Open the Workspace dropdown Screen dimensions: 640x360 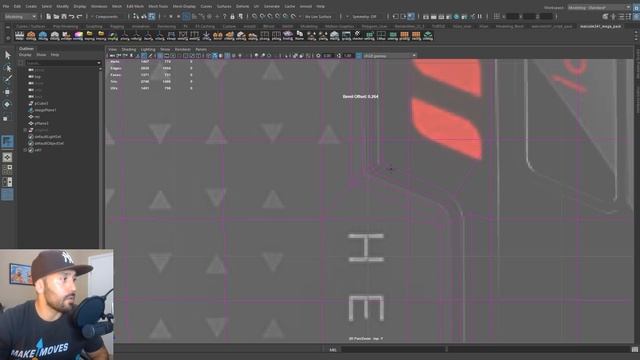pos(599,7)
